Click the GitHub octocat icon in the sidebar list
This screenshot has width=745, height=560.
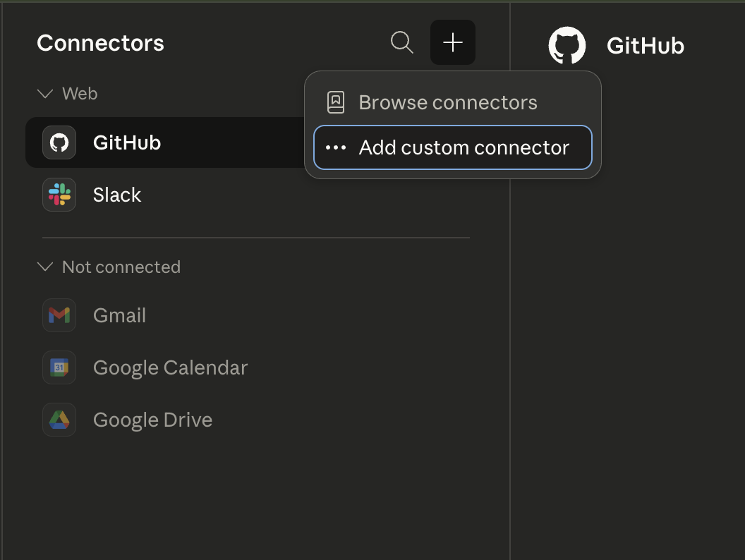(x=59, y=142)
